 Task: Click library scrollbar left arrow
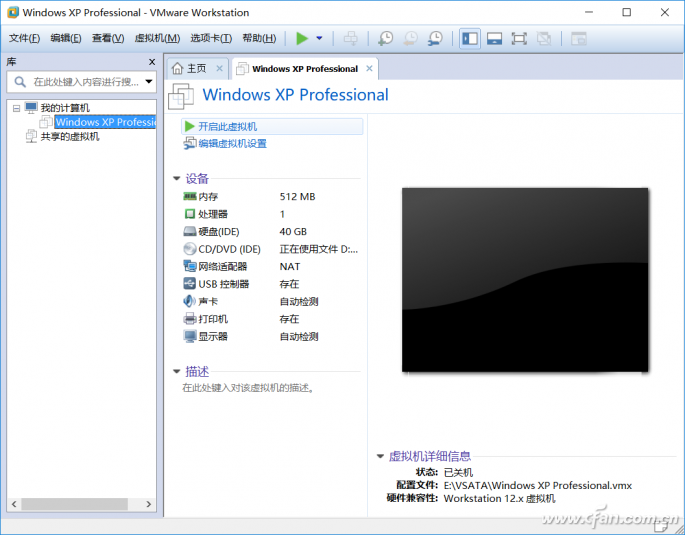[14, 504]
